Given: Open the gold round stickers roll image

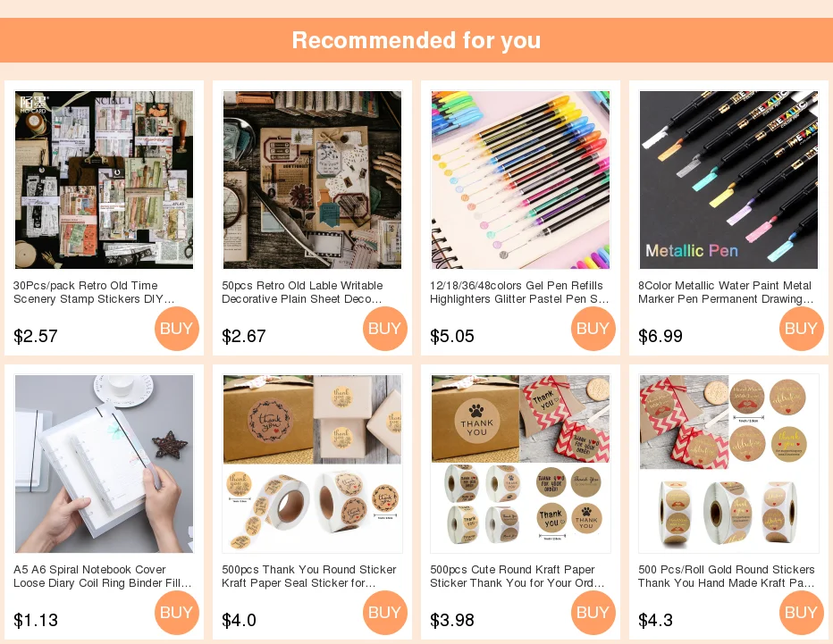Looking at the screenshot, I should 729,464.
